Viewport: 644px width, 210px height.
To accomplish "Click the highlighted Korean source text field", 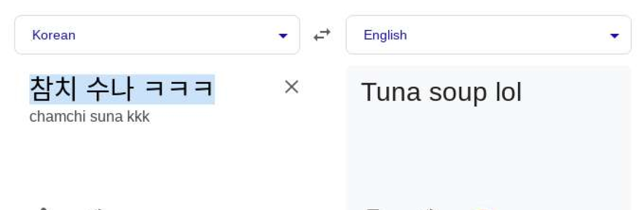I will coord(122,89).
